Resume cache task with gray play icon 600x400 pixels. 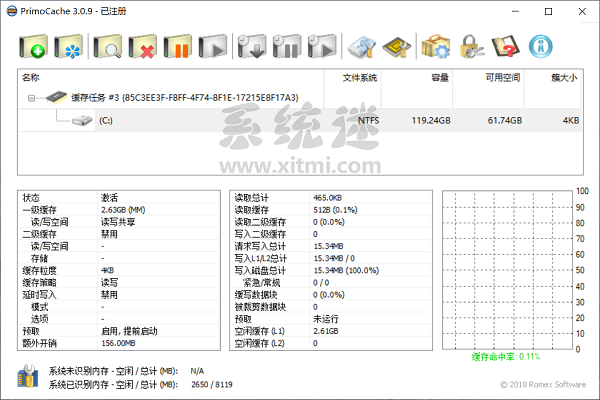tap(213, 47)
